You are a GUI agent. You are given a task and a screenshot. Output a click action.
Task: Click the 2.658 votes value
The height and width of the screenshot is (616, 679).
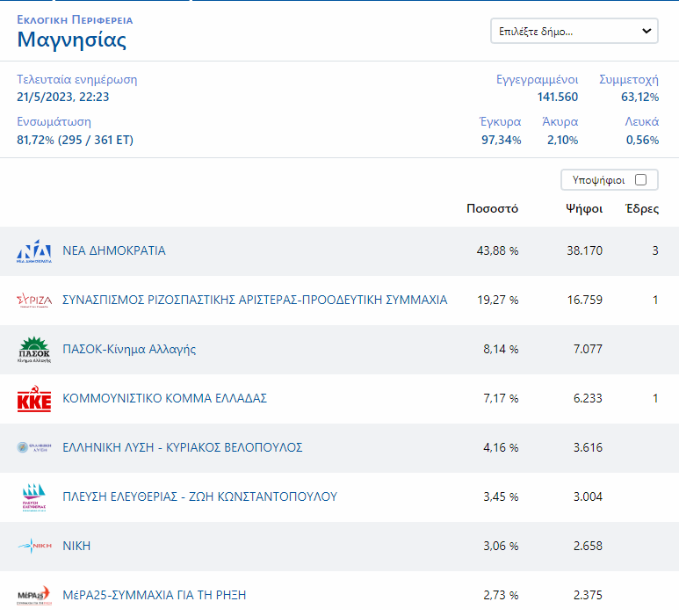[x=588, y=546]
